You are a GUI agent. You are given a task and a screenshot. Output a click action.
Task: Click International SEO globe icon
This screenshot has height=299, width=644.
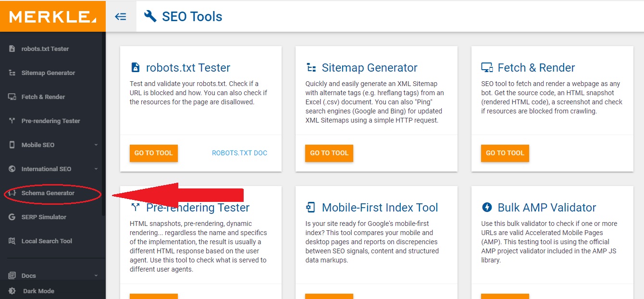pos(12,169)
